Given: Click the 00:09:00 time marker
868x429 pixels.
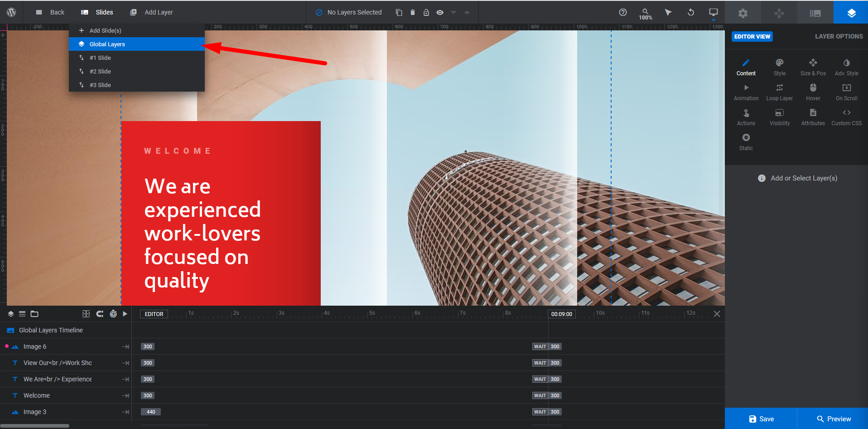Looking at the screenshot, I should click(x=561, y=314).
